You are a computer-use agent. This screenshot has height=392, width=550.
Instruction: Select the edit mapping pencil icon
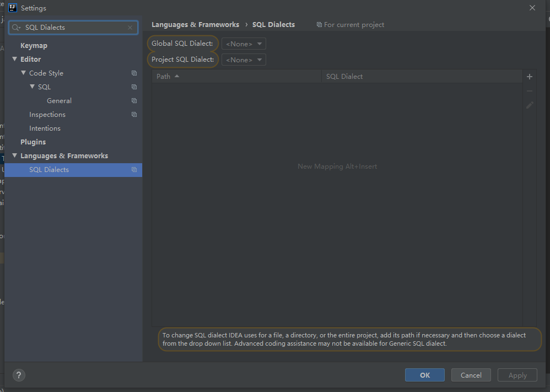point(529,105)
